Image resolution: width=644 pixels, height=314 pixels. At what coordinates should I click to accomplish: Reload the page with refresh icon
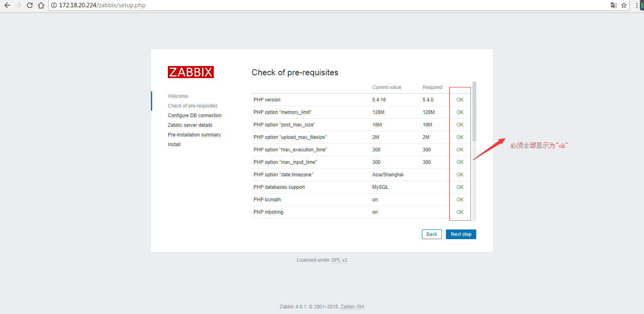pos(30,5)
